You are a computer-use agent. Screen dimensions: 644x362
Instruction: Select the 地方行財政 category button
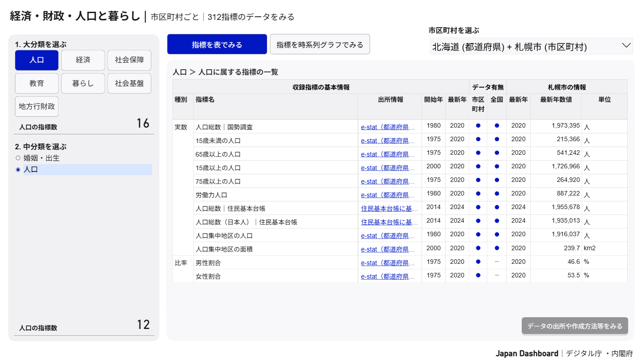point(37,106)
